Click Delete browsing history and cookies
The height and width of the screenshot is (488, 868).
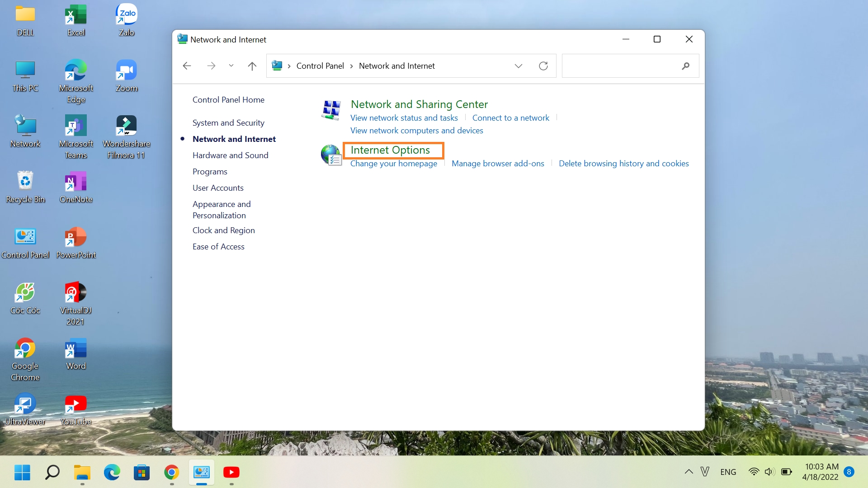click(x=623, y=164)
